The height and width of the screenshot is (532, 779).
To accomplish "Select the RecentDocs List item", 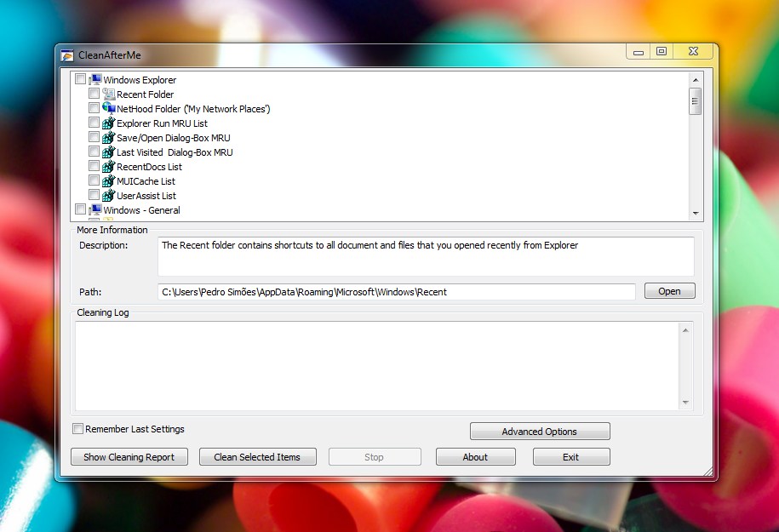I will 149,167.
